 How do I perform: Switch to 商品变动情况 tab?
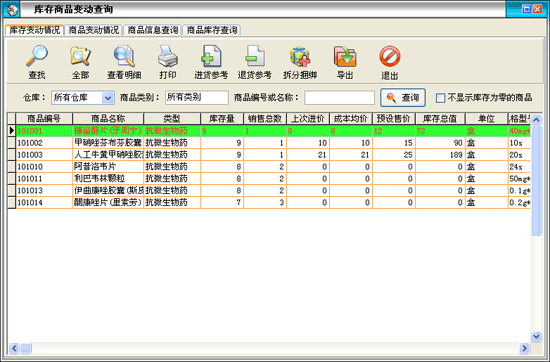click(94, 30)
